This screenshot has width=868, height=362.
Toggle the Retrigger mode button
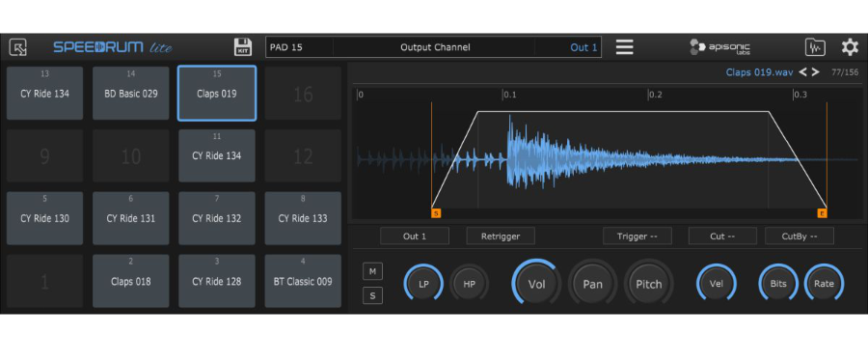501,236
